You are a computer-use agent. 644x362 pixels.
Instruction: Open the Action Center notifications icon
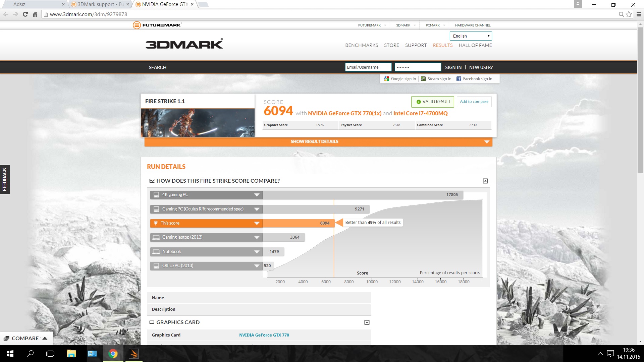[610, 354]
